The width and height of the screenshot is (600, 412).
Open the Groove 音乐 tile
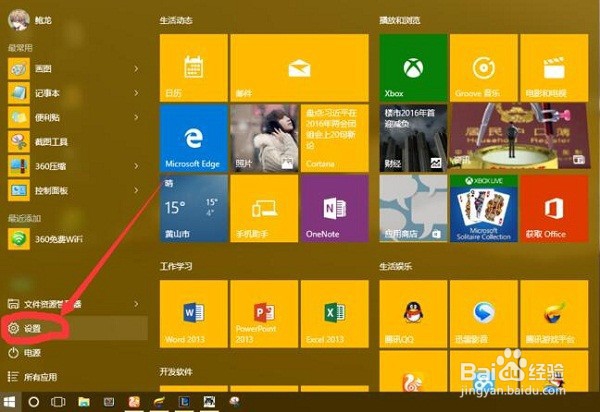coord(484,68)
